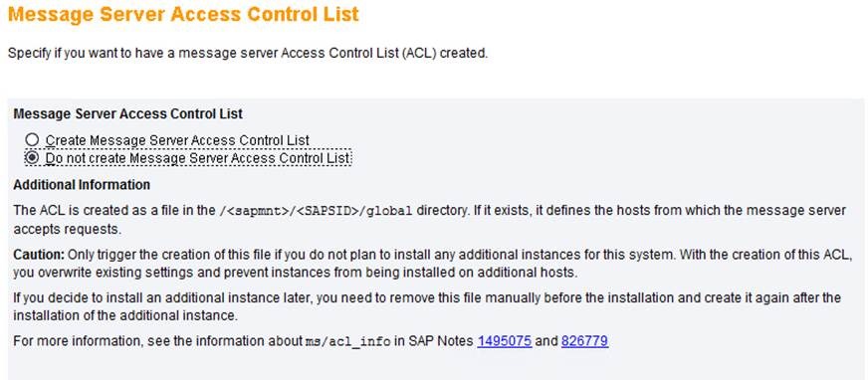This screenshot has height=380, width=868.
Task: Open SAP Note 1495075 link
Action: click(505, 341)
